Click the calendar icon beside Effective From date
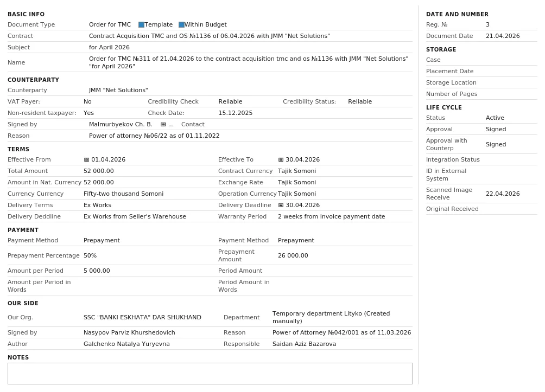The width and height of the screenshot is (545, 392). pyautogui.click(x=86, y=160)
